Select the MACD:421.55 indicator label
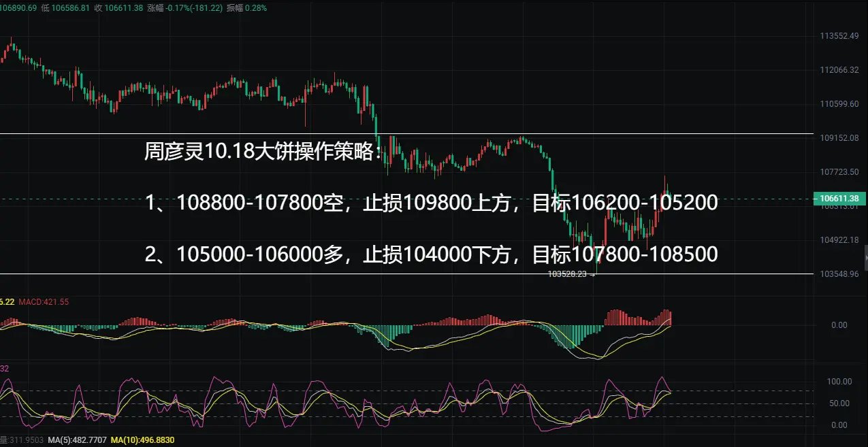This screenshot has width=868, height=447. click(44, 301)
